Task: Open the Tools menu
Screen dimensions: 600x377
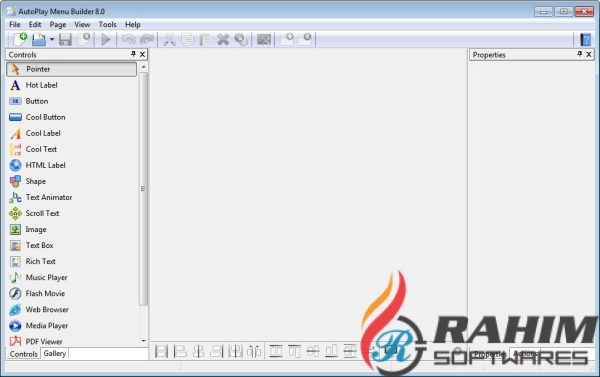Action: pos(108,24)
